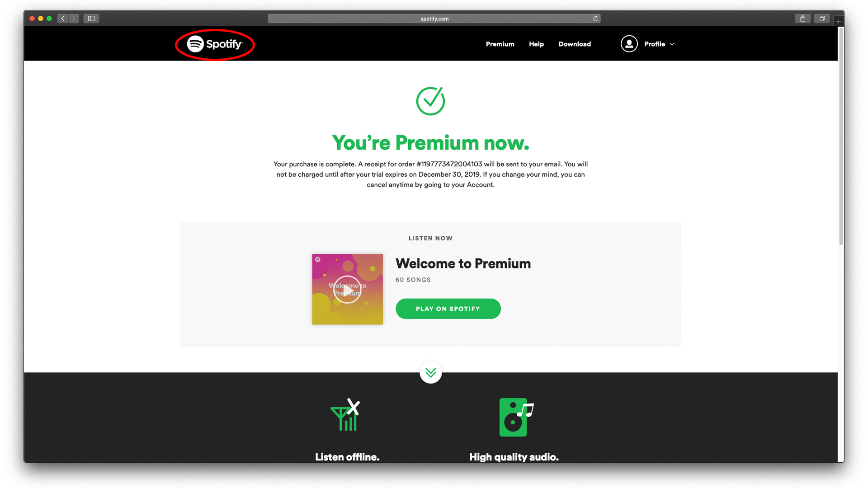Reload the page using the refresh icon

click(595, 19)
